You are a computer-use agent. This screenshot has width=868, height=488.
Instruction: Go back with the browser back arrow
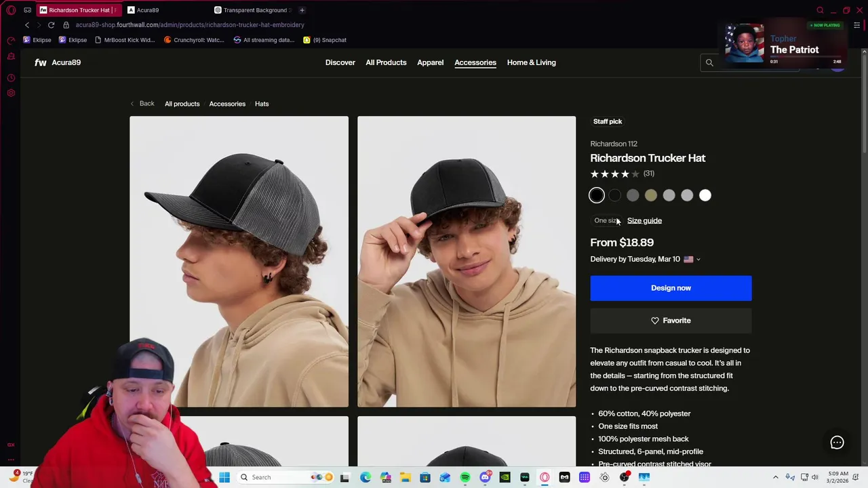coord(27,25)
